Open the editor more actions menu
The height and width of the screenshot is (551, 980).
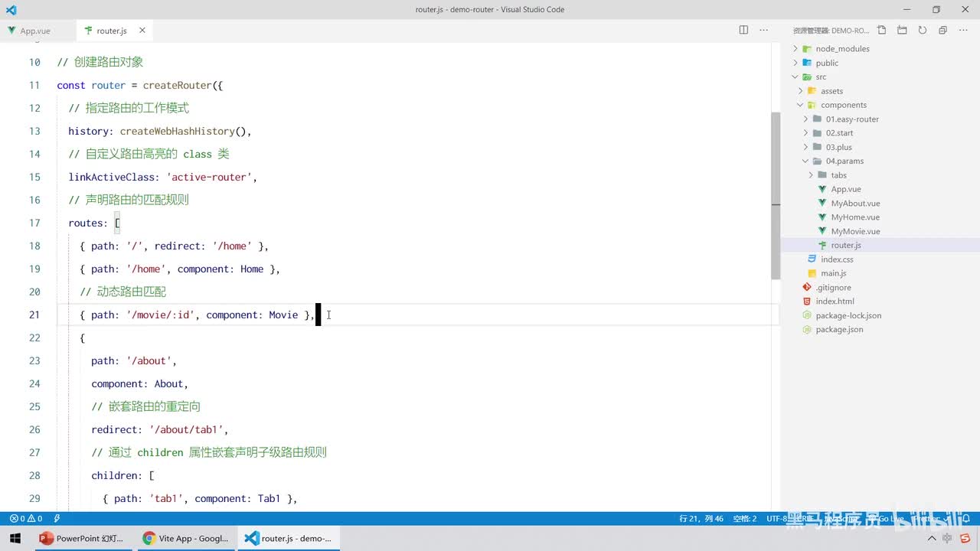[763, 31]
